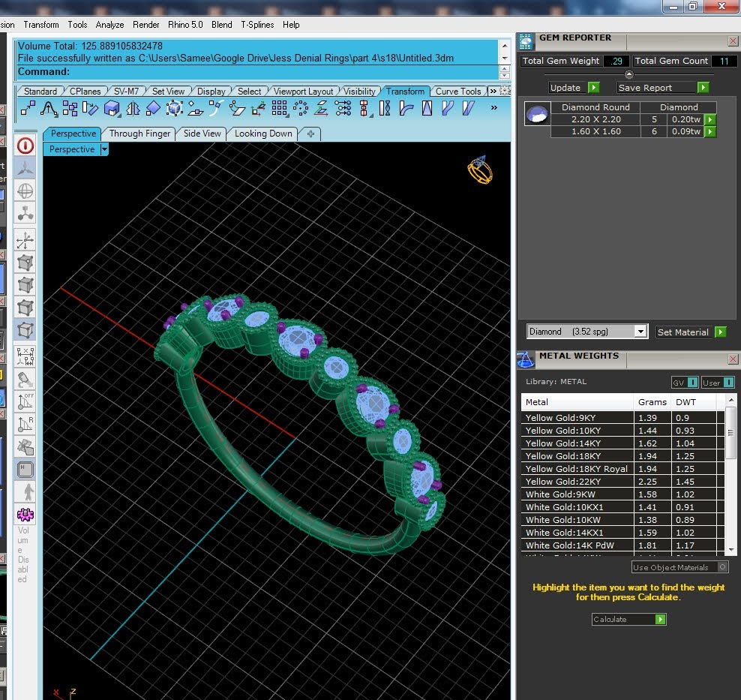
Task: Select the Bend deformation tool
Action: (406, 109)
